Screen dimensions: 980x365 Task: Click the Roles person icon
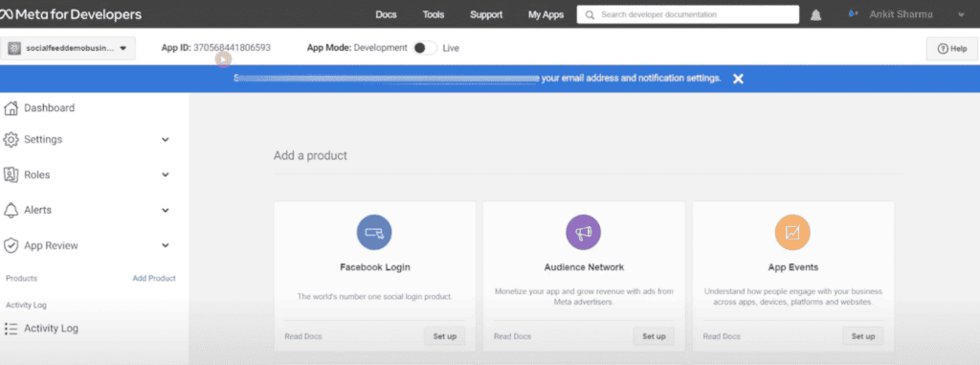tap(11, 174)
